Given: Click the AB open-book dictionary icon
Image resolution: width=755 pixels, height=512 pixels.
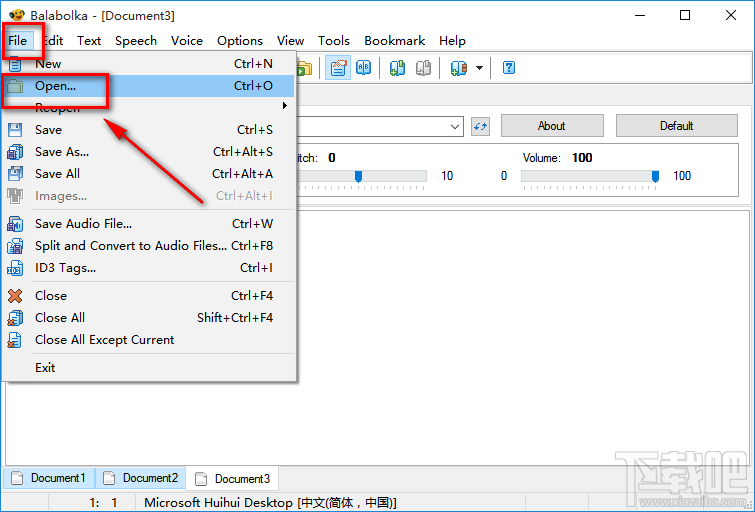Looking at the screenshot, I should tap(364, 68).
